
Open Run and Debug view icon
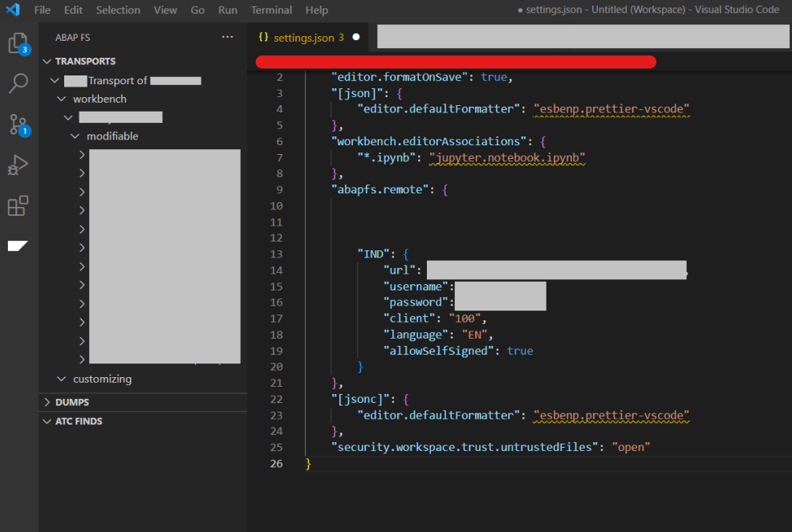[18, 165]
